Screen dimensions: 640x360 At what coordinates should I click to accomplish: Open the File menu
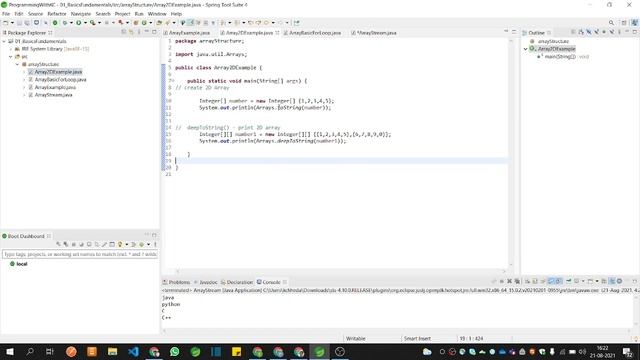pos(6,14)
